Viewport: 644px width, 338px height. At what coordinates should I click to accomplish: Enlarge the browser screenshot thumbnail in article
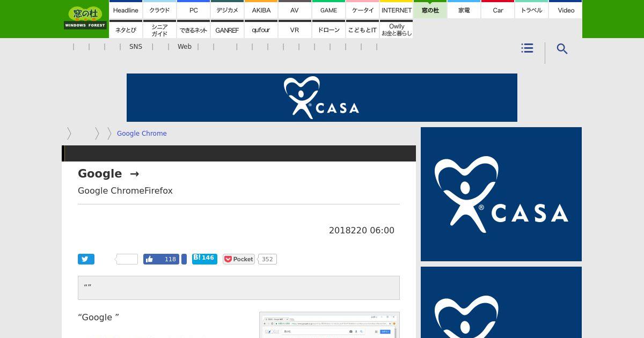(330, 325)
